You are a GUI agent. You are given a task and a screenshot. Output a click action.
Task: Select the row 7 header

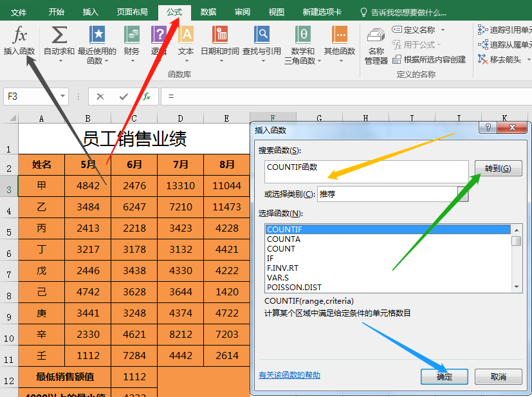tap(9, 271)
